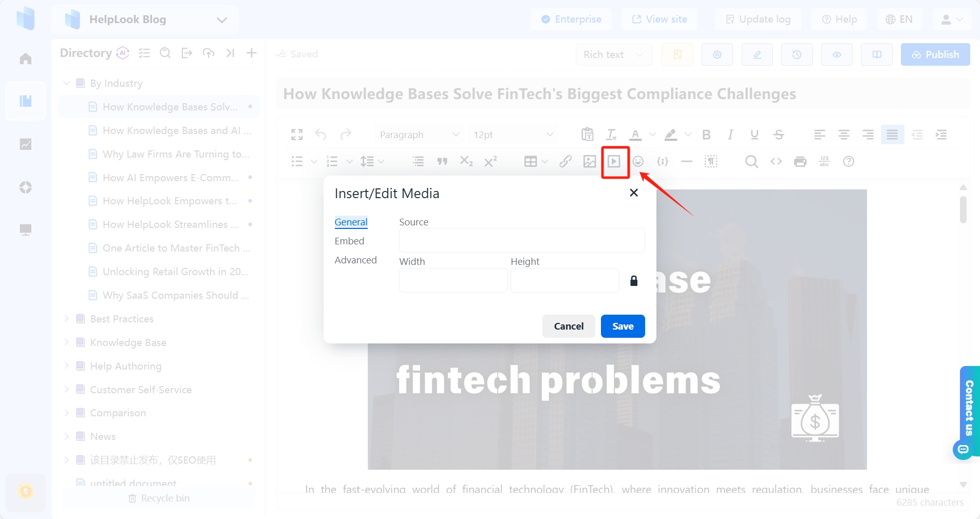The height and width of the screenshot is (519, 980).
Task: Open the Insert/Edit Media icon in toolbar
Action: pos(615,162)
